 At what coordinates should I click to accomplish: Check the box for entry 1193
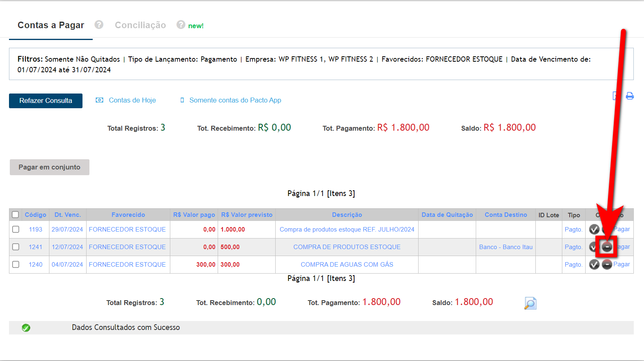16,230
